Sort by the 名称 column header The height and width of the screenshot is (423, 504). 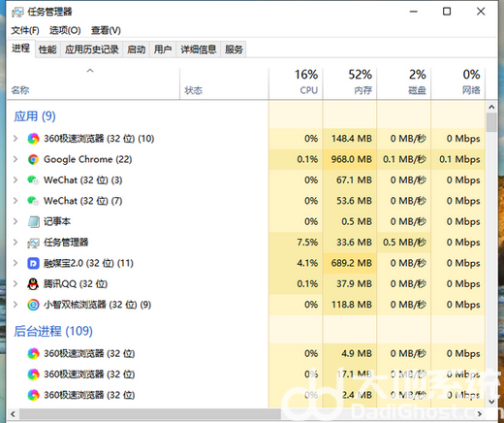click(93, 82)
